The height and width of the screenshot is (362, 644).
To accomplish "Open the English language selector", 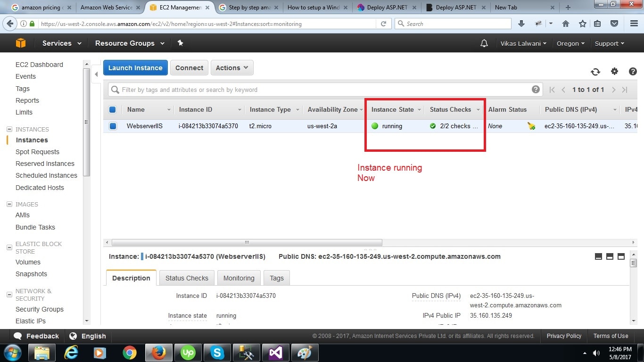I will coord(88,336).
